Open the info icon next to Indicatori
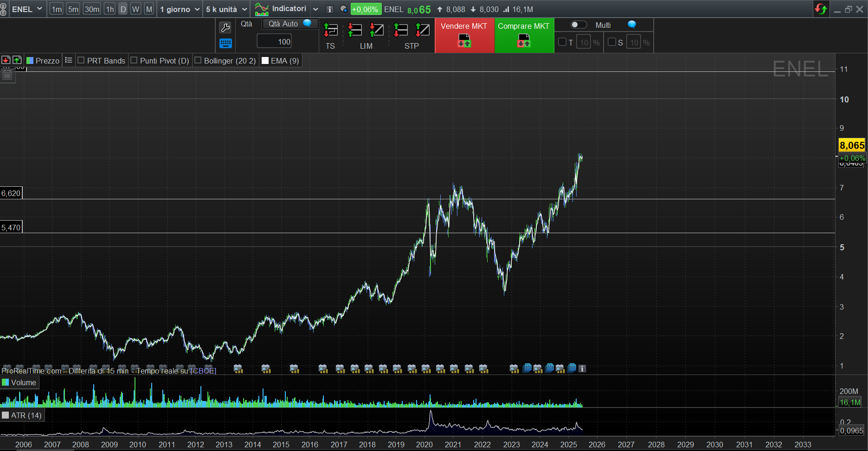Viewport: 868px width, 451px height. tap(330, 9)
